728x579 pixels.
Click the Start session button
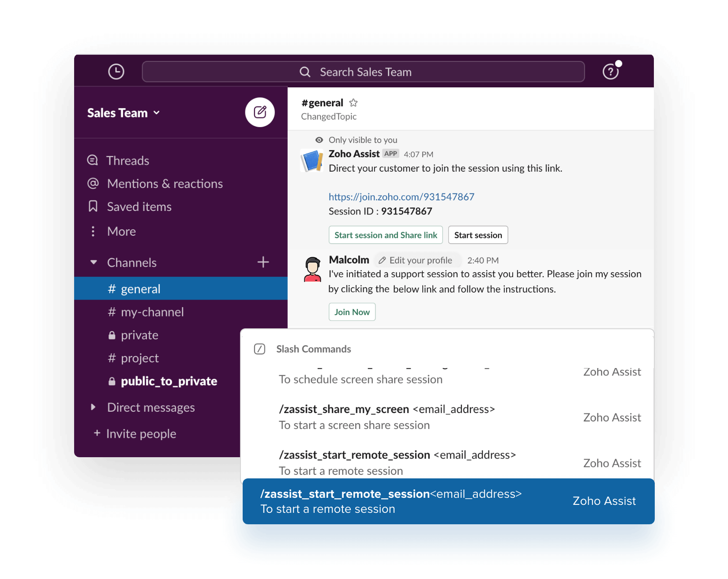[x=478, y=235]
